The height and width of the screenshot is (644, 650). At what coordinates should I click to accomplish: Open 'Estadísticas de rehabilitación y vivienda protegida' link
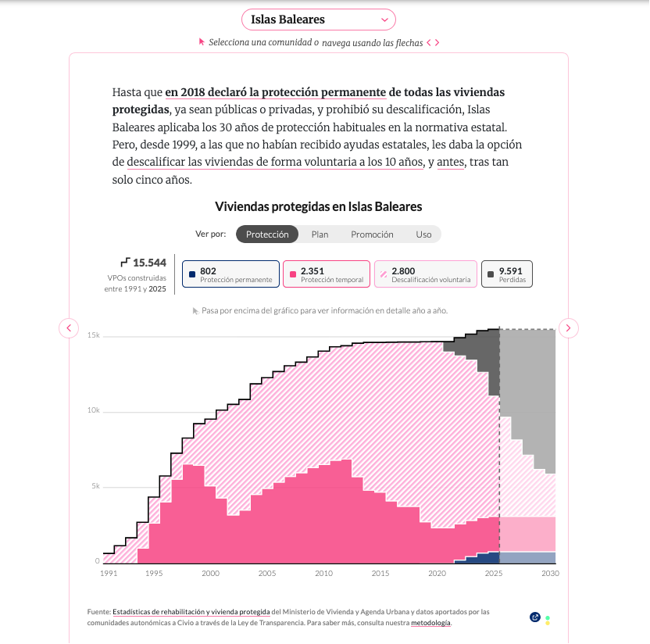tap(191, 612)
